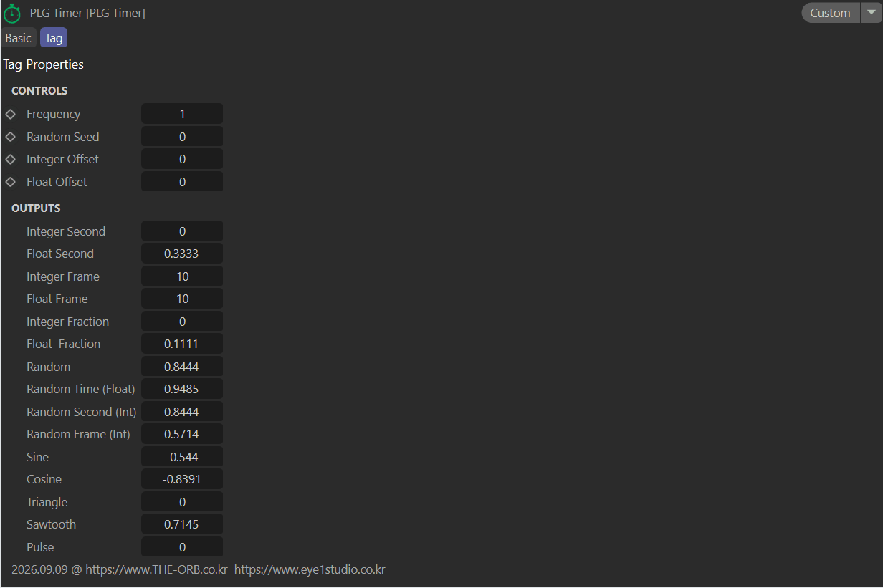883x588 pixels.
Task: Click the Sawtooth output label
Action: point(51,524)
